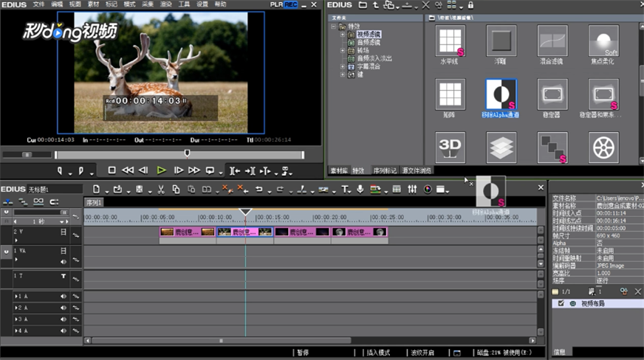The image size is (644, 360).
Task: Expand track 1 A disclosure triangle
Action: pyautogui.click(x=16, y=296)
